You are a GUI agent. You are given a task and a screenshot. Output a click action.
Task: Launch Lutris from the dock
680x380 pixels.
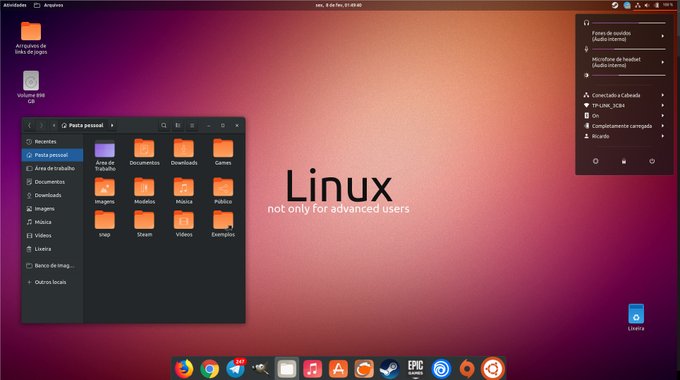(x=364, y=369)
